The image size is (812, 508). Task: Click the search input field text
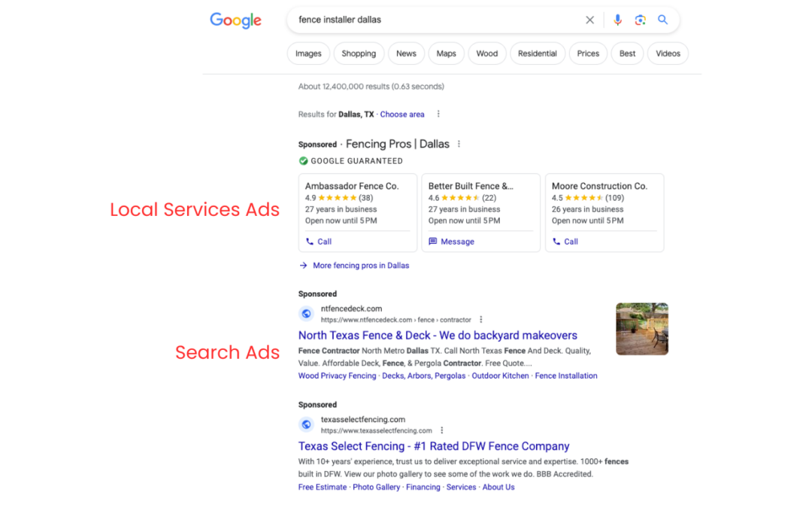coord(340,20)
